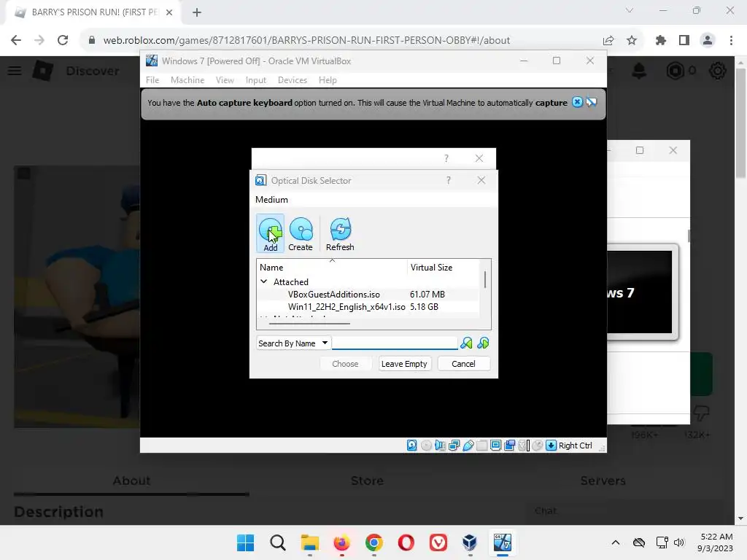Click the keyboard capture arrow status icon

pos(551,446)
